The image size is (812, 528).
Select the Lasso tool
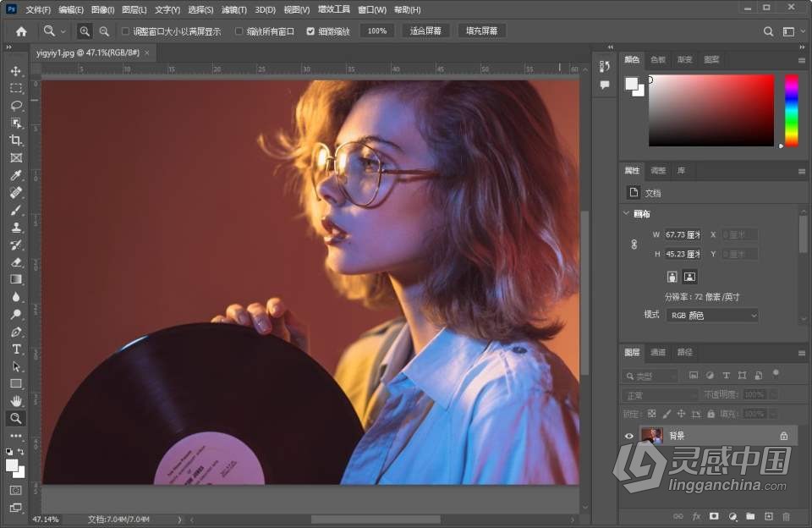(15, 105)
